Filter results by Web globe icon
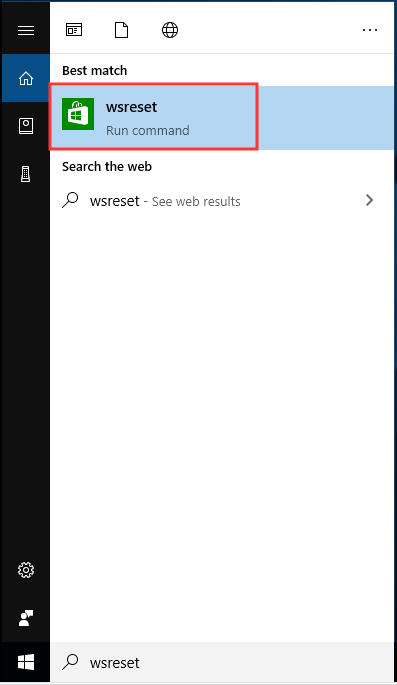397x685 pixels. 170,30
